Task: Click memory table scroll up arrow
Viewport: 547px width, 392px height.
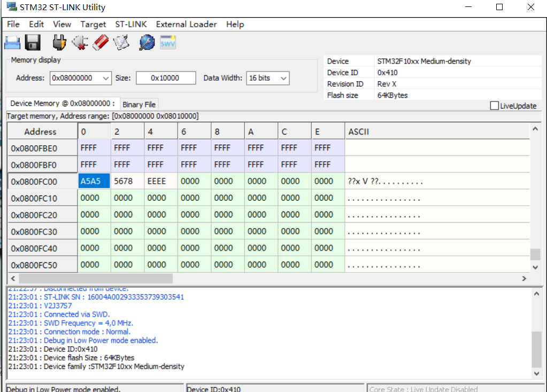Action: [x=535, y=129]
